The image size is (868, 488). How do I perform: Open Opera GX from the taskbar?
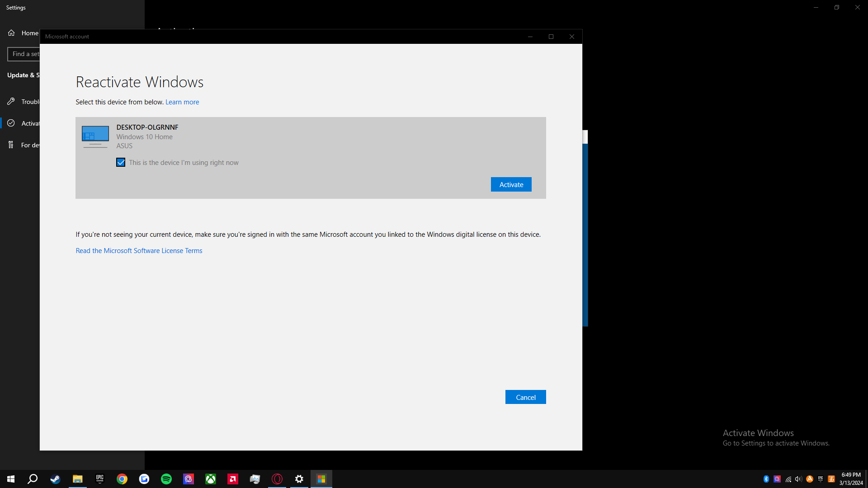tap(277, 479)
